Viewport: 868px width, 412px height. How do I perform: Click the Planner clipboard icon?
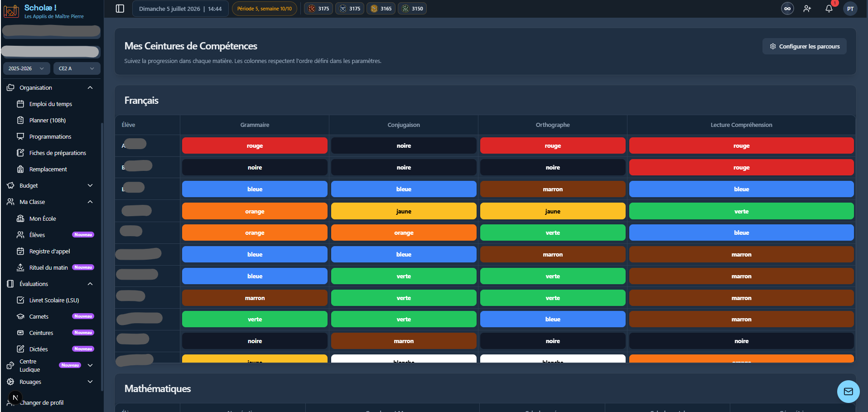[x=20, y=120]
